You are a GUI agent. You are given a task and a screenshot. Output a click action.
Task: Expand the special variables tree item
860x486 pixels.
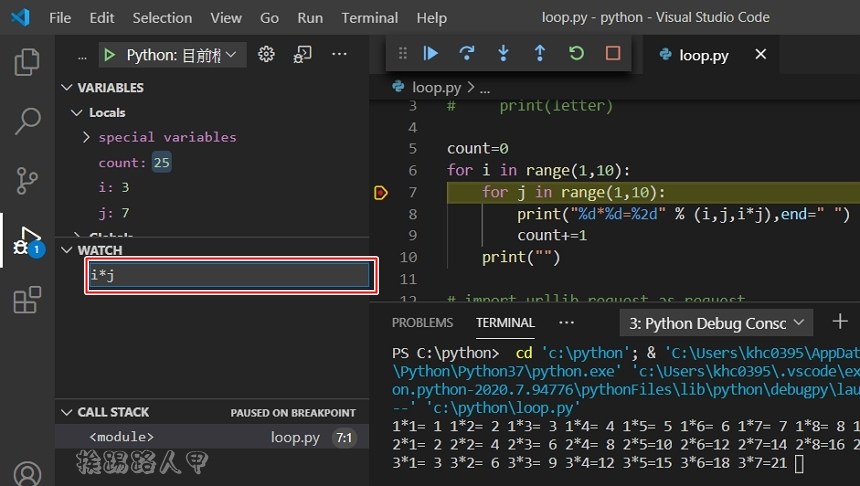[87, 137]
